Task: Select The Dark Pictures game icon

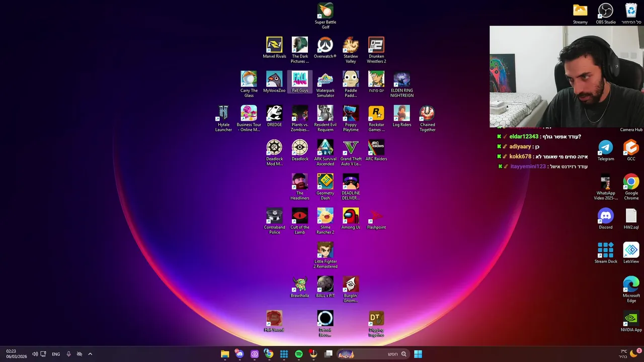Action: click(x=300, y=50)
